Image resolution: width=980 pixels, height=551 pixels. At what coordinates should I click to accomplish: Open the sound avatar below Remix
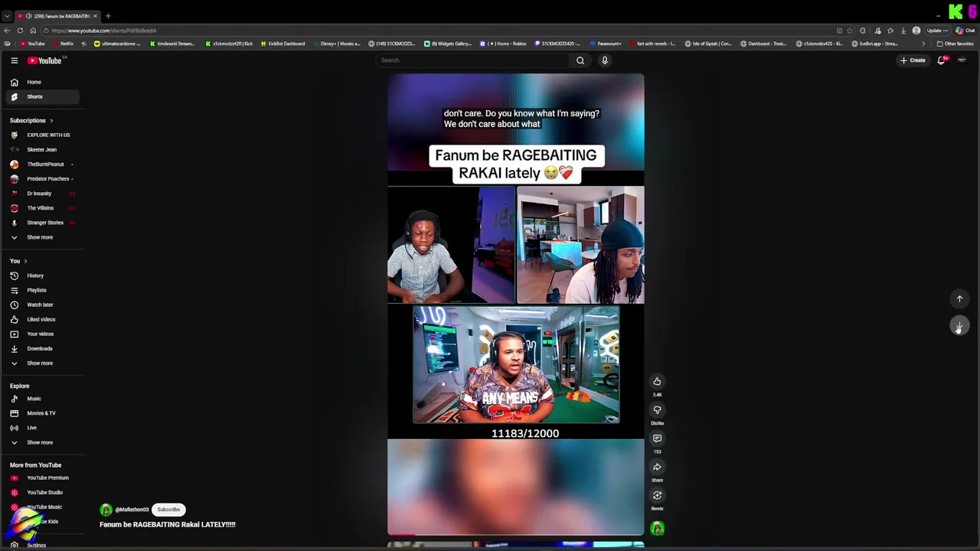657,528
